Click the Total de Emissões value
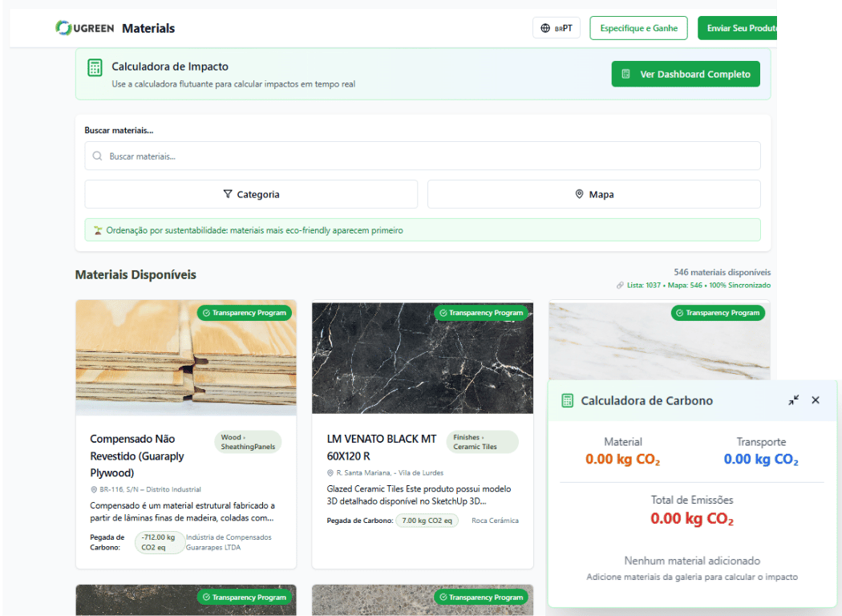The image size is (842, 616). point(692,518)
